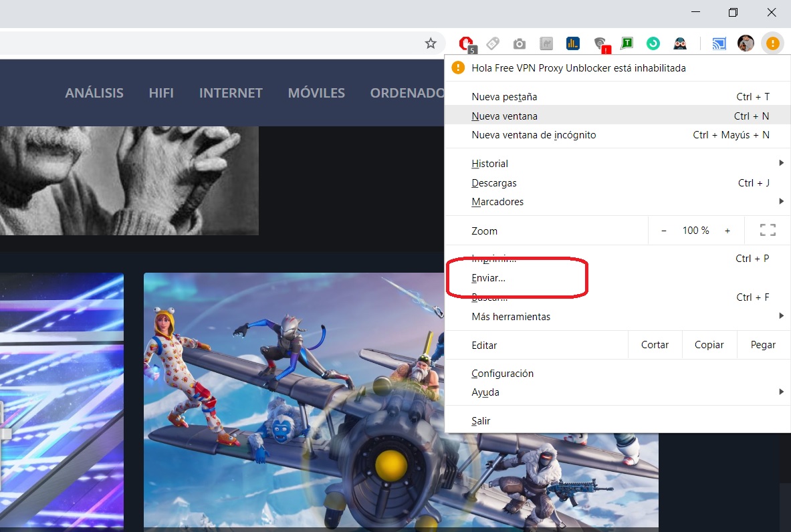Screen dimensions: 791x532
Task: Open Configuración from the Chrome menu
Action: coord(502,374)
